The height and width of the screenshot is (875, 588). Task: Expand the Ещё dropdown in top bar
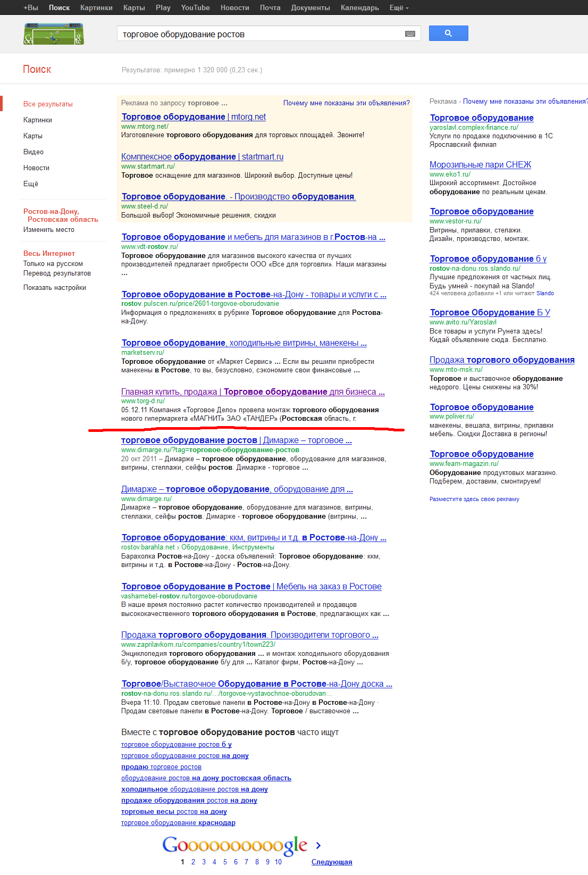(399, 8)
